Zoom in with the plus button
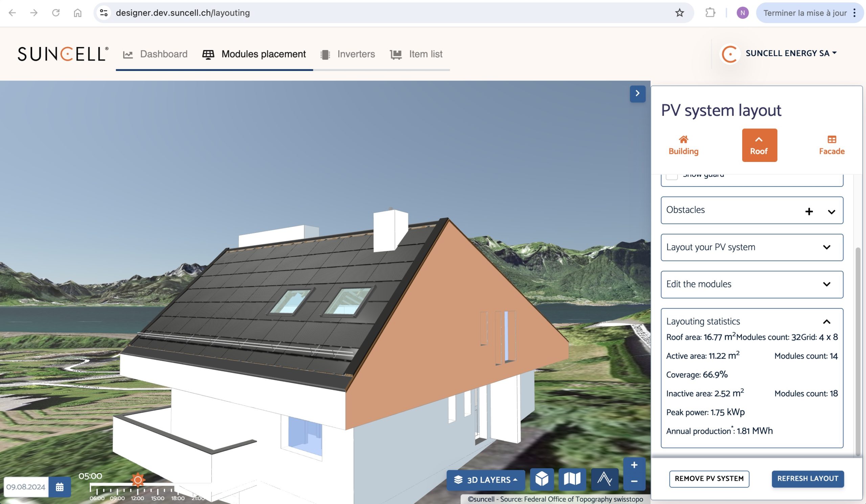 click(634, 465)
